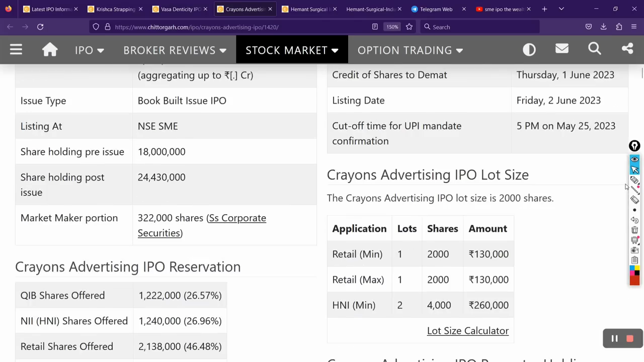Open the extensions puzzle icon
Screen dimensions: 644x362
pos(619,27)
